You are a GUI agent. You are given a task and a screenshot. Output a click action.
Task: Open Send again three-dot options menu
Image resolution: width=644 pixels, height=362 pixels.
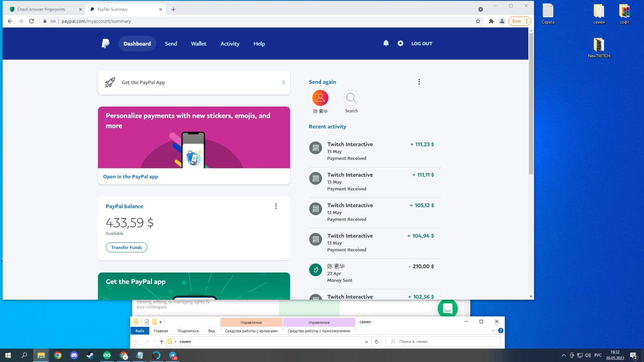coord(419,82)
